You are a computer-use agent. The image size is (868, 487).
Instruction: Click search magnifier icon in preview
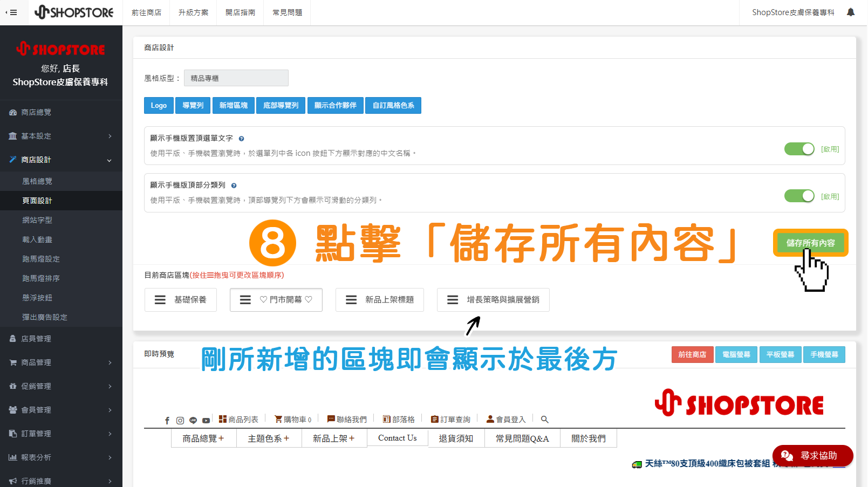click(545, 420)
